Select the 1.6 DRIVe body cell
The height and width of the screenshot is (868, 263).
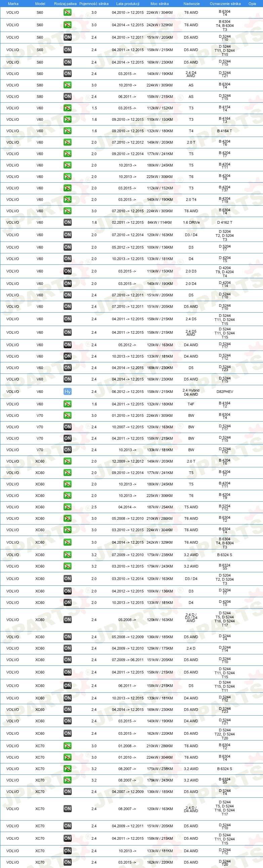pos(191,222)
